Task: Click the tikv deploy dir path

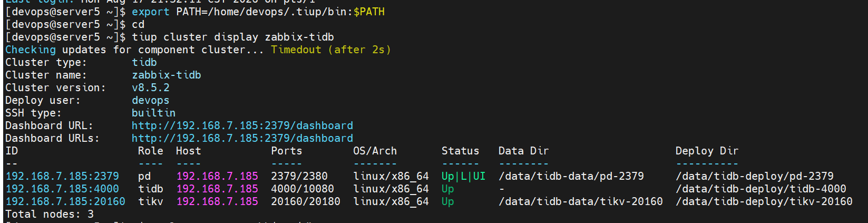Action: tap(764, 201)
